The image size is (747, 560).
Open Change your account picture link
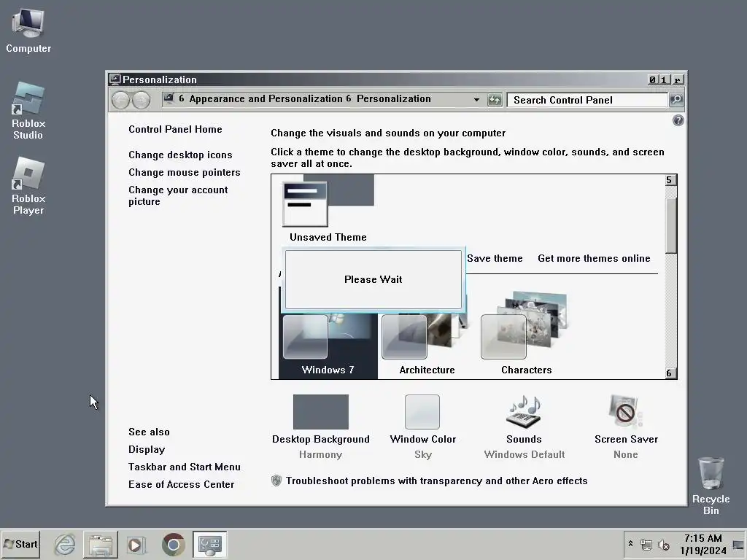(x=178, y=195)
